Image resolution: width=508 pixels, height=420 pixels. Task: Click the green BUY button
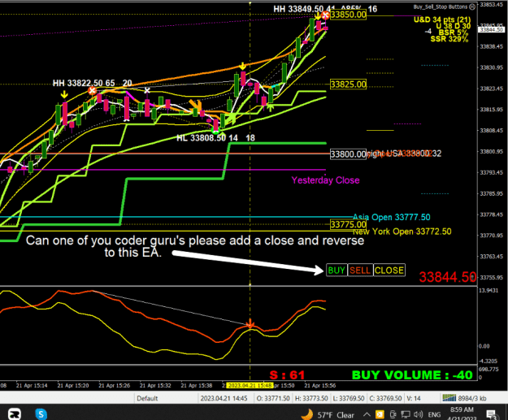coord(336,270)
